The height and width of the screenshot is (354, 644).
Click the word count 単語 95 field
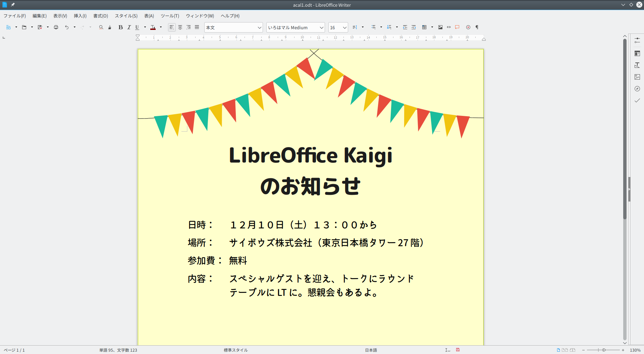pos(118,350)
